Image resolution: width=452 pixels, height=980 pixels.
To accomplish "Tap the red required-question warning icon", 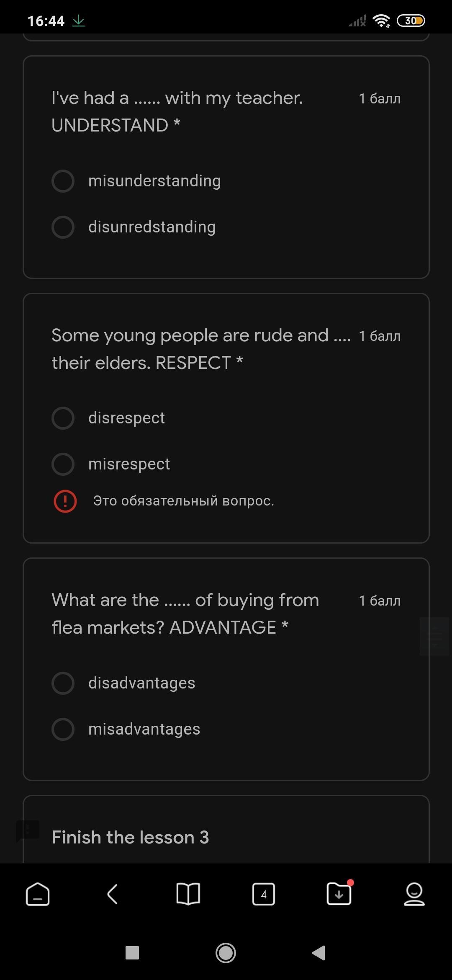I will point(65,501).
